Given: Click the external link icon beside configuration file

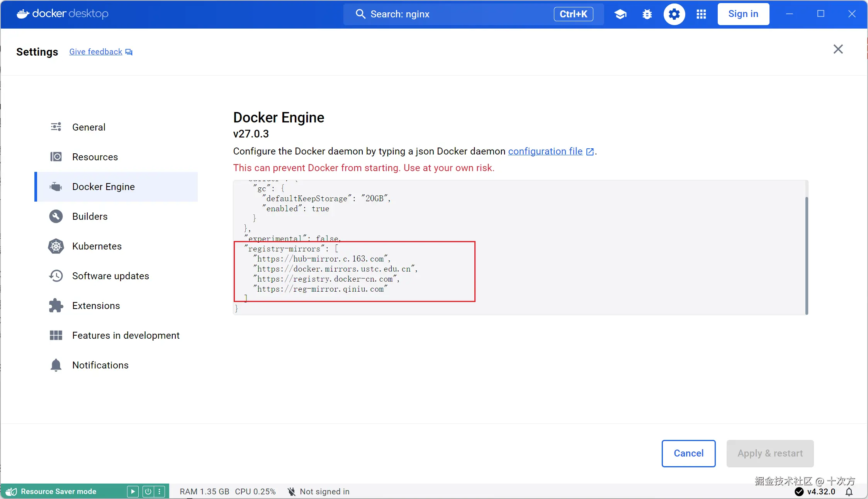Looking at the screenshot, I should [x=590, y=152].
